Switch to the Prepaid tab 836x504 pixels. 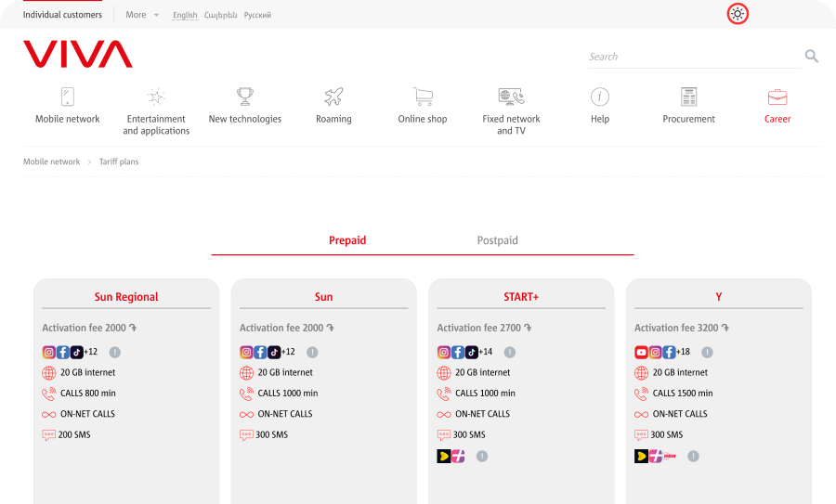click(x=347, y=240)
